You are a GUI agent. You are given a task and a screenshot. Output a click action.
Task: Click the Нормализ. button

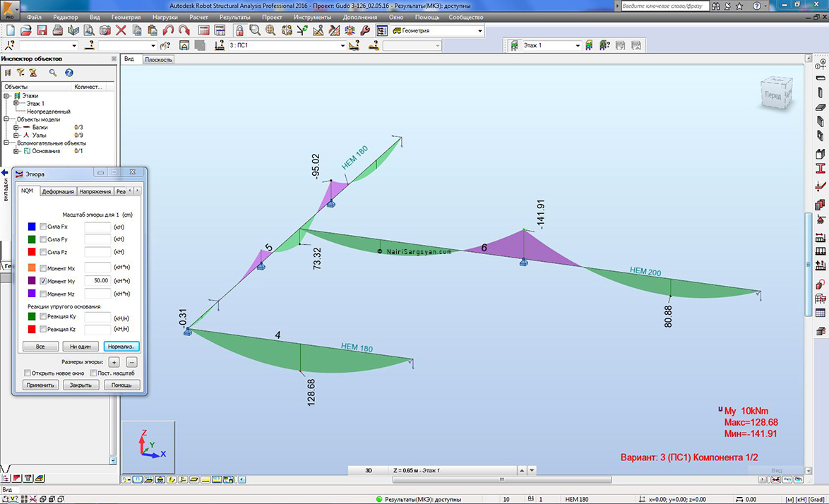pos(121,347)
